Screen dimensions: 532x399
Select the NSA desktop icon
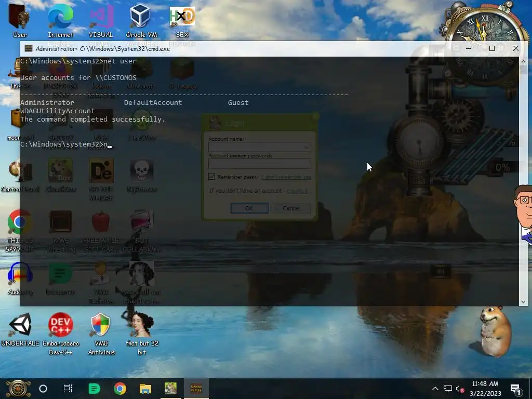point(101,124)
